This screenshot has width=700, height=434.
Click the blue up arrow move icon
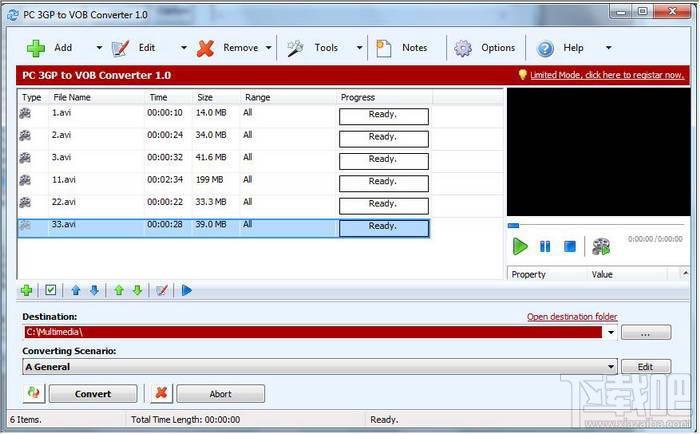75,291
